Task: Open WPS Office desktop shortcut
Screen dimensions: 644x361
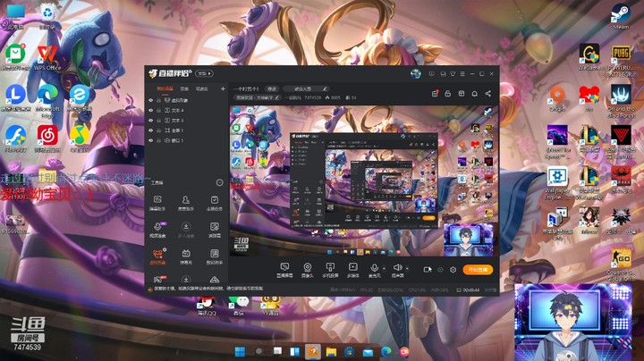Action: click(47, 57)
